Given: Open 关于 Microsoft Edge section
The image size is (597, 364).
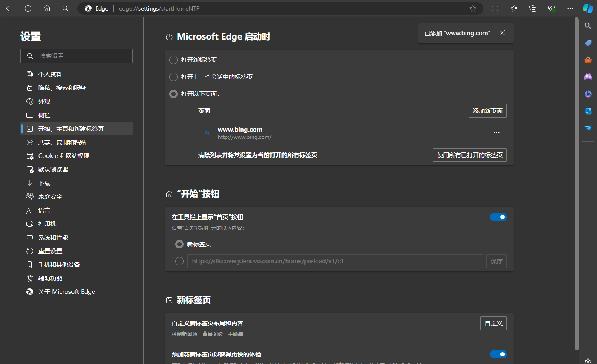Looking at the screenshot, I should (x=77, y=292).
